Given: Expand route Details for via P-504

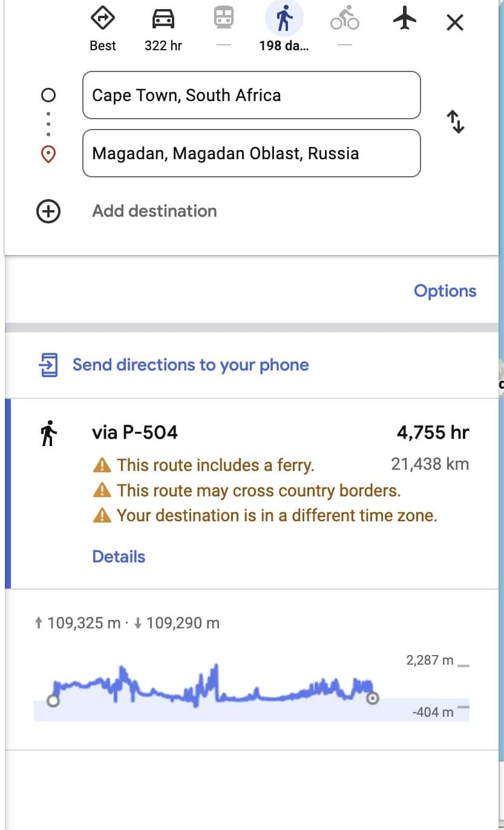Looking at the screenshot, I should pos(118,556).
